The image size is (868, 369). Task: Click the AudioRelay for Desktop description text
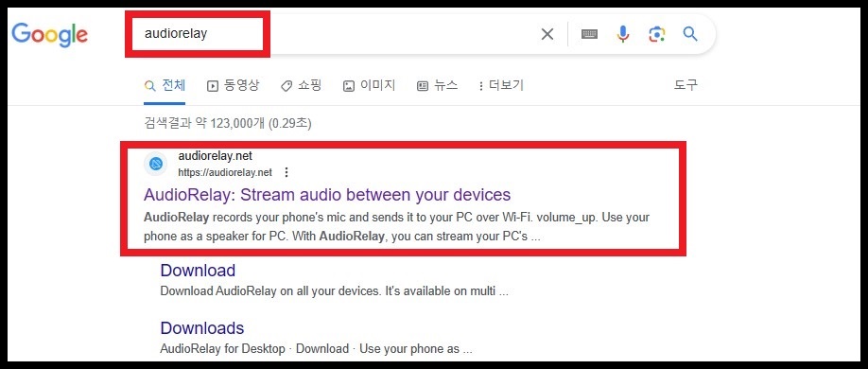pyautogui.click(x=316, y=349)
